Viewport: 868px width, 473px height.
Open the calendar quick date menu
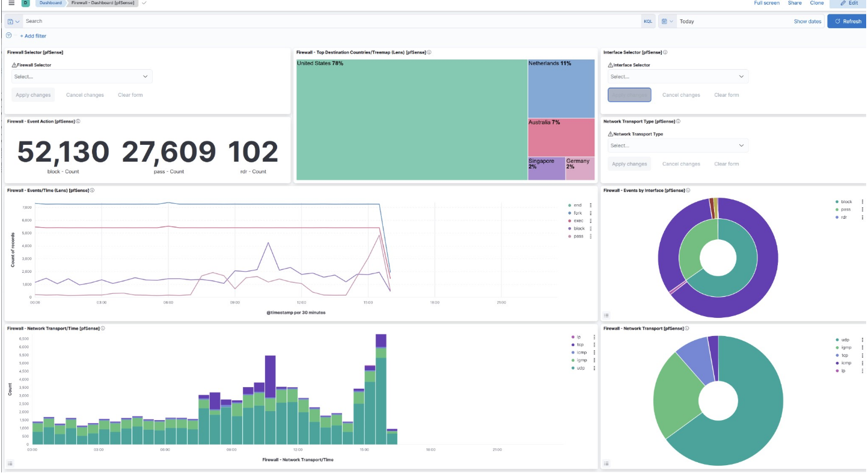click(667, 21)
